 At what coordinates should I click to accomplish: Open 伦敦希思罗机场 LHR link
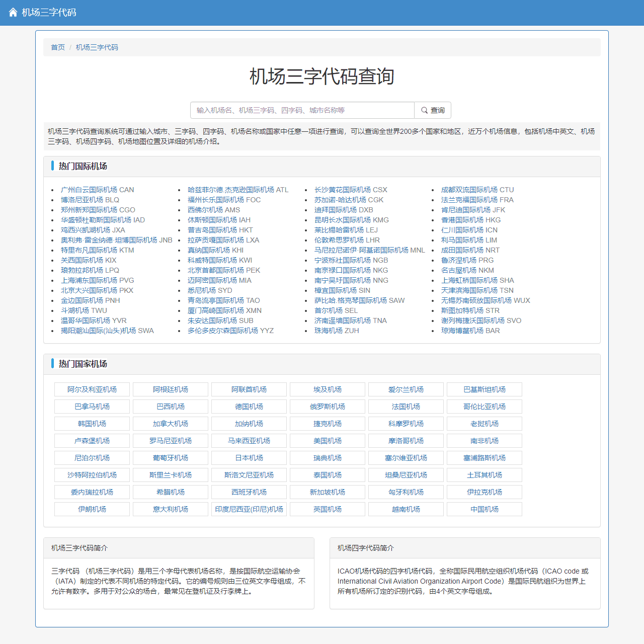click(x=347, y=240)
